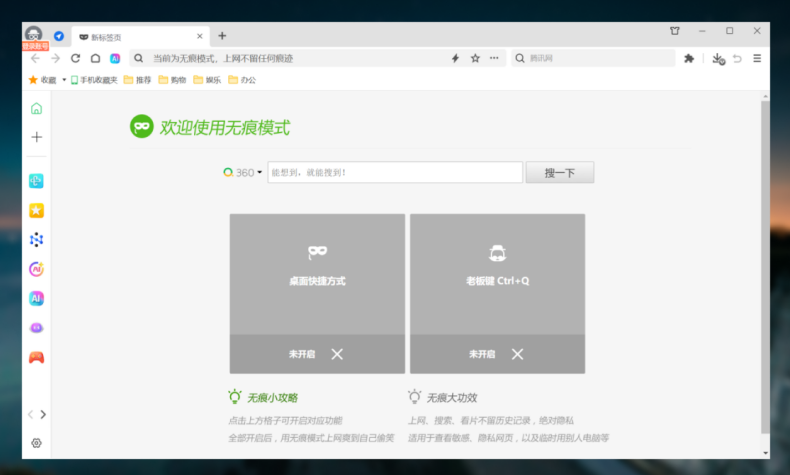Click the 搜一下 search button
This screenshot has width=790, height=475.
click(x=560, y=173)
